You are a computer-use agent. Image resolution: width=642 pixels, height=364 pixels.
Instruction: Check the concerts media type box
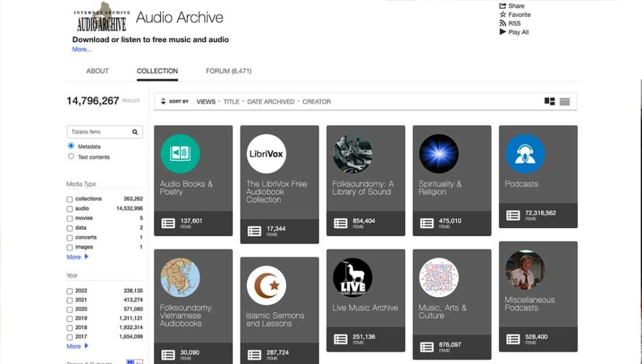click(x=70, y=238)
